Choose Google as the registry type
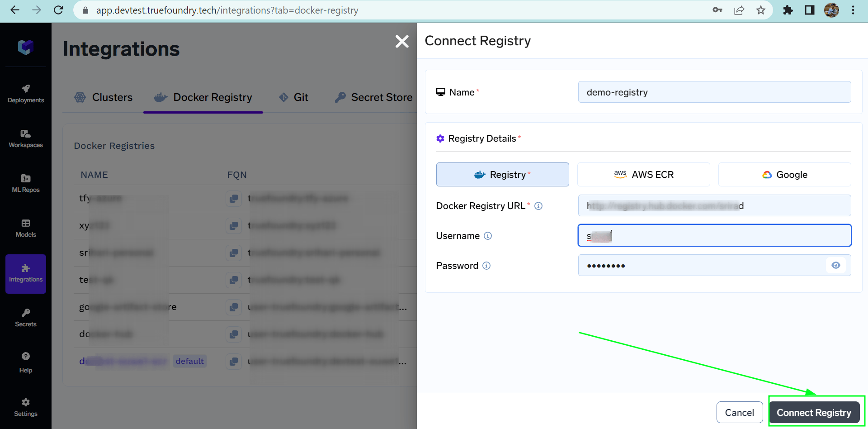Screen dimensions: 868x429 pyautogui.click(x=784, y=174)
